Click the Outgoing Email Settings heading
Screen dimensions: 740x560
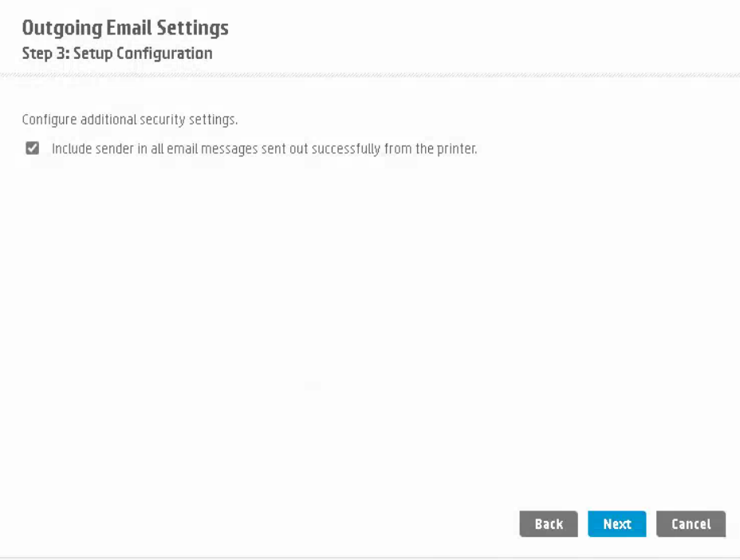click(x=125, y=28)
